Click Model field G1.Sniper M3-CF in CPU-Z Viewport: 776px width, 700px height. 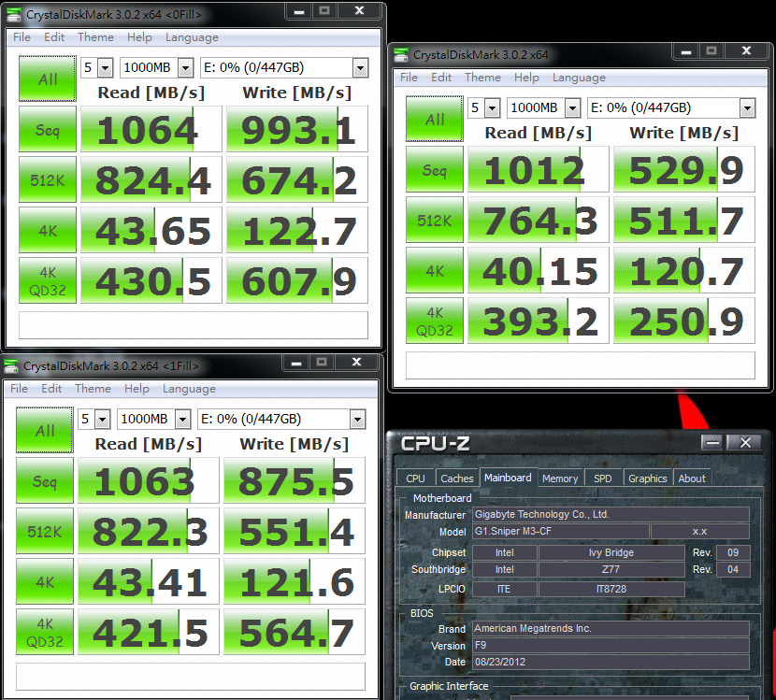tap(561, 531)
